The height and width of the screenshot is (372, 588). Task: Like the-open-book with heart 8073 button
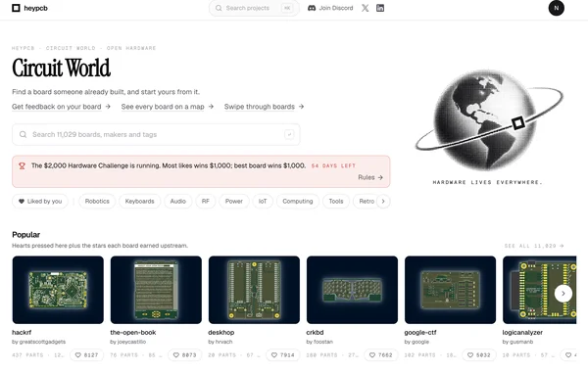185,354
